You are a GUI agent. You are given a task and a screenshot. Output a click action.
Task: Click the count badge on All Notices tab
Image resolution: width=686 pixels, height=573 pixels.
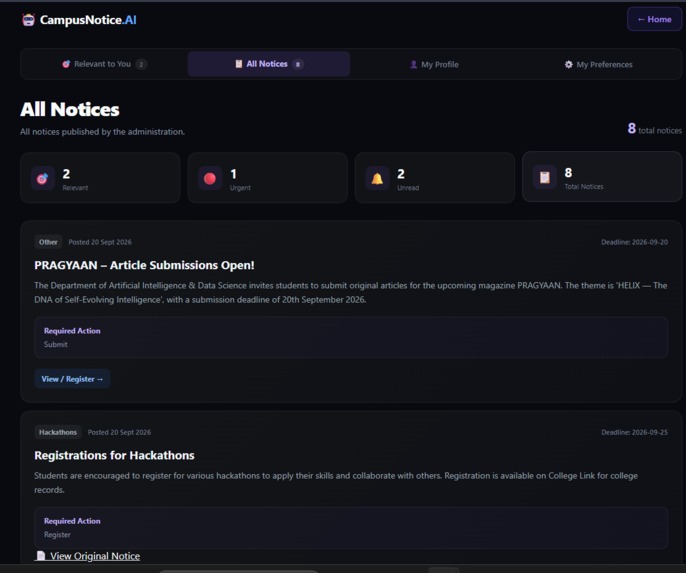tap(298, 64)
